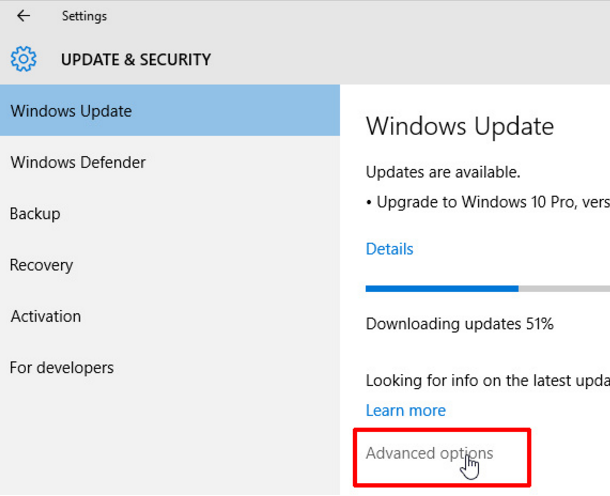
Task: Click the UPDATE & SECURITY header
Action: [x=136, y=60]
